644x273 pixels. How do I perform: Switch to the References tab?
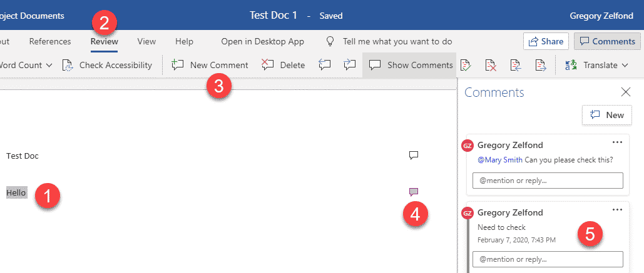[x=50, y=41]
